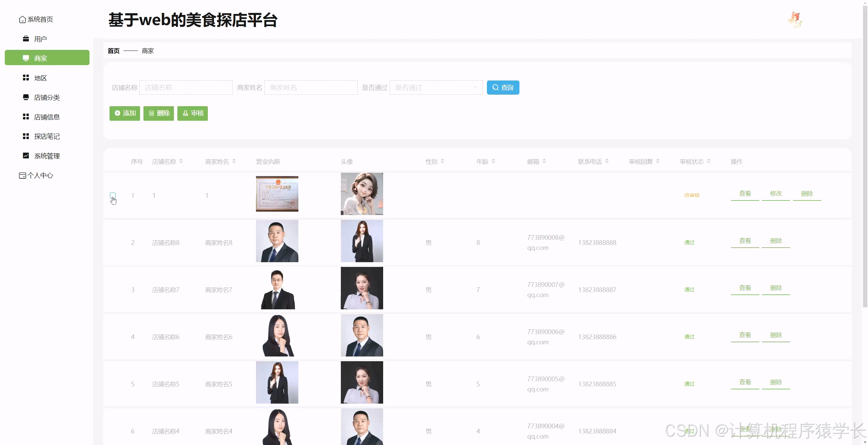Viewport: 868px width, 445px height.
Task: Sort by the 邮箱 column sort arrows
Action: pos(544,161)
